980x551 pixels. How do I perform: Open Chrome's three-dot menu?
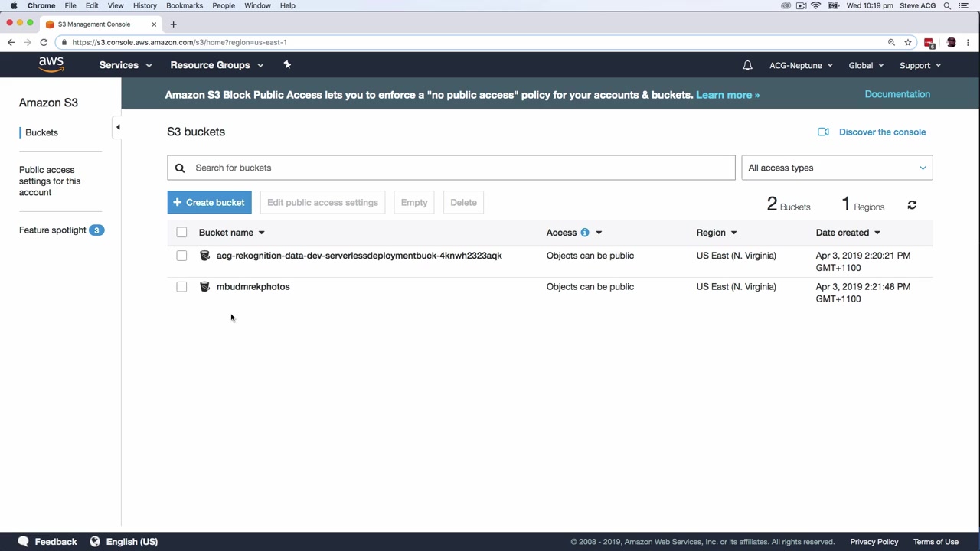tap(969, 42)
